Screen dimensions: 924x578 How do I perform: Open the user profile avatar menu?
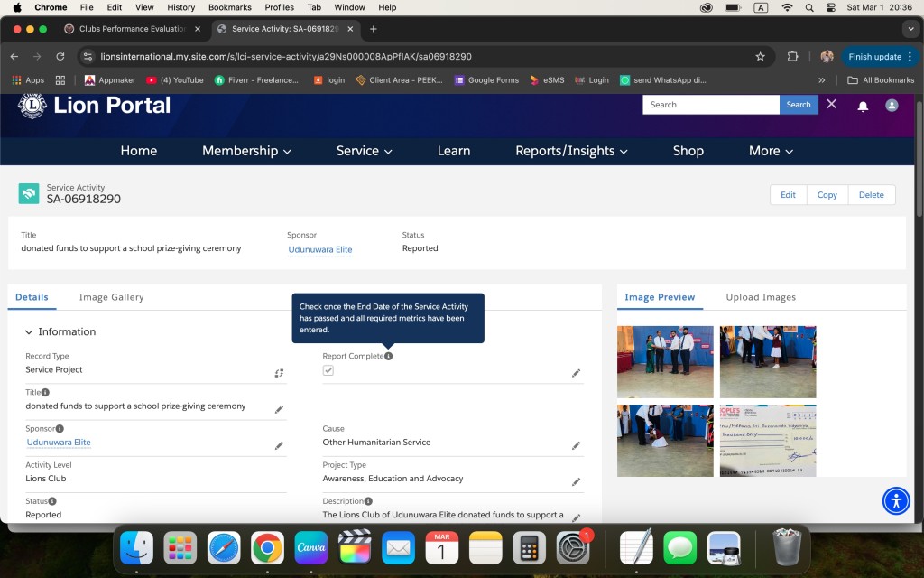pos(892,105)
